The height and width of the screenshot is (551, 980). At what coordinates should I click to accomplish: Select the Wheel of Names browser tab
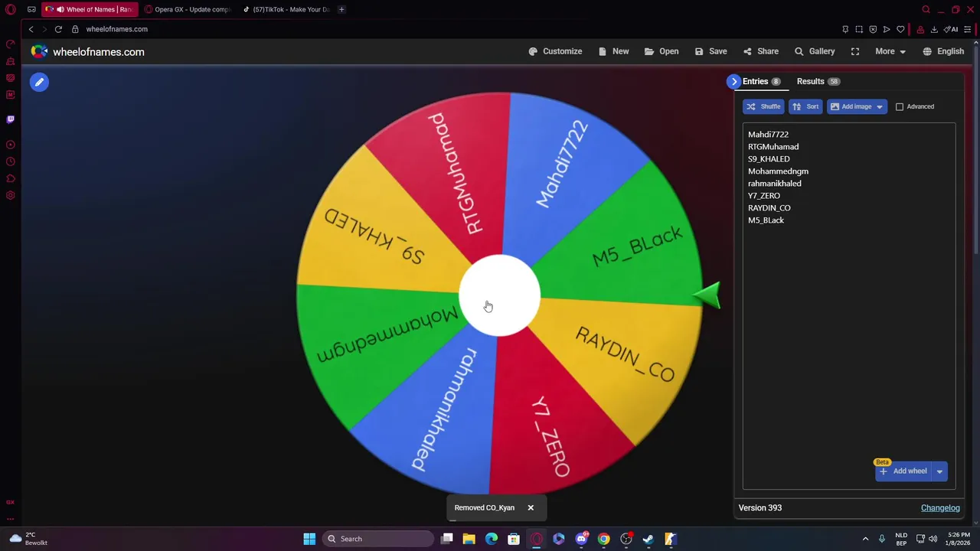(90, 9)
